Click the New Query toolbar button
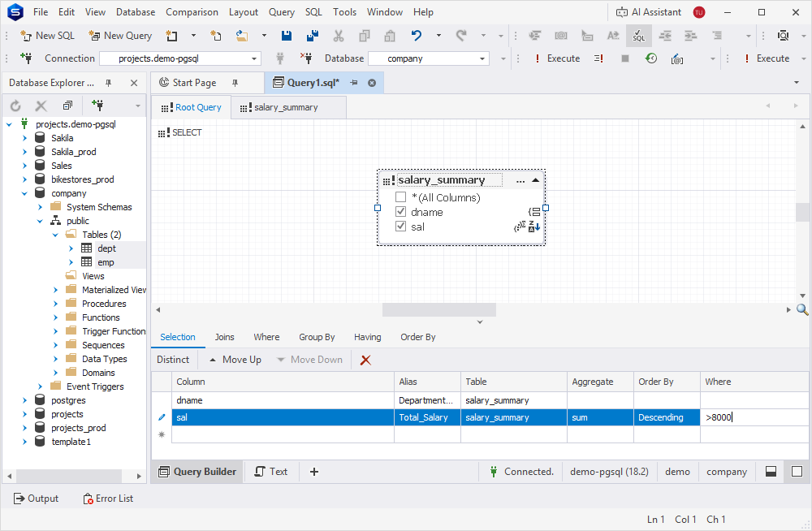This screenshot has width=812, height=531. pos(120,36)
